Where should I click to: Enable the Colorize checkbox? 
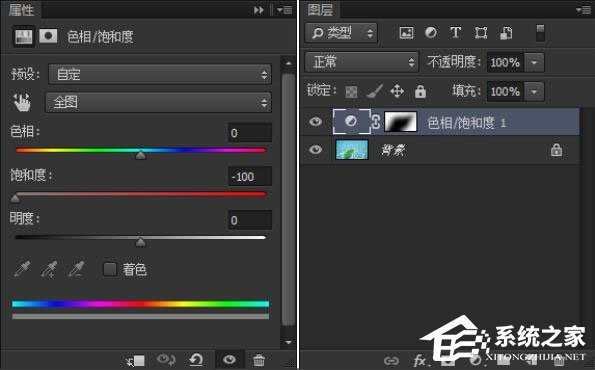coord(110,269)
